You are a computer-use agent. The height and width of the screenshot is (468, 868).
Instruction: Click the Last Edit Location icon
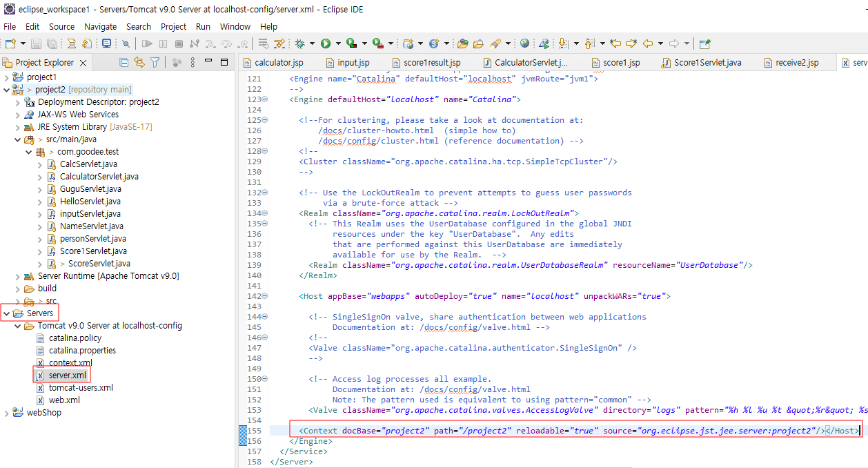click(615, 43)
